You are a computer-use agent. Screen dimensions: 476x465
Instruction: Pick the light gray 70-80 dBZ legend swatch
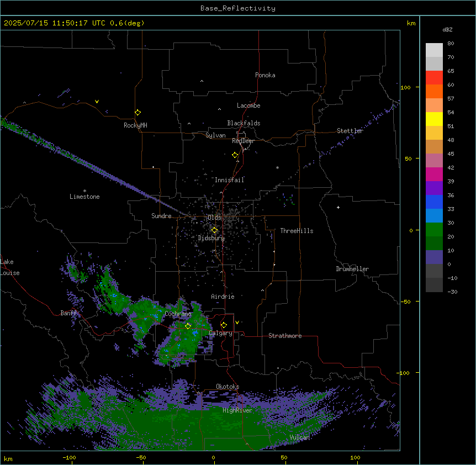pos(434,50)
